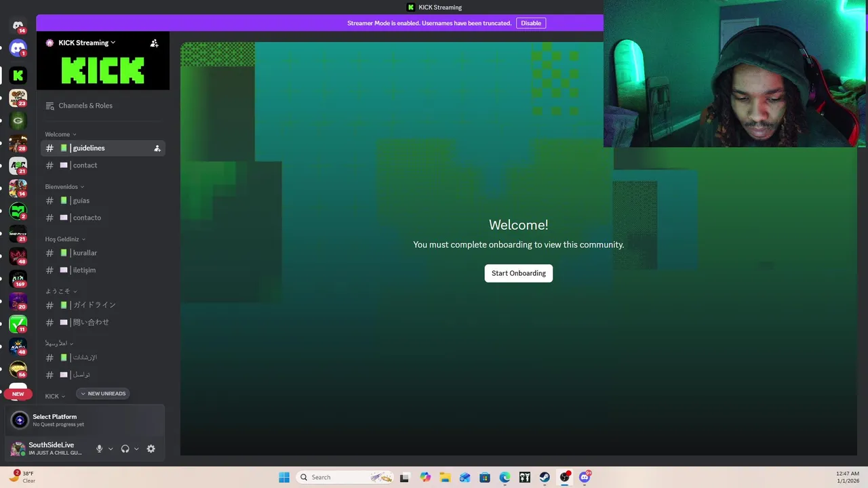Jump to NEW UNREADS in channel list
Viewport: 868px width, 488px height.
click(103, 393)
